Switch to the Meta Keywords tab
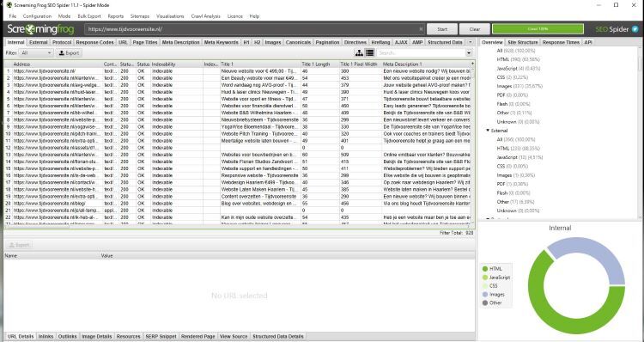 coord(222,42)
